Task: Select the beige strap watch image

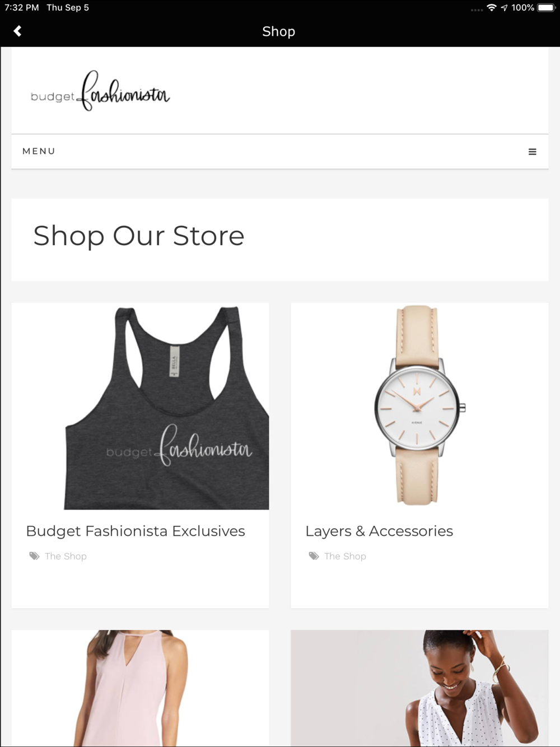Action: pyautogui.click(x=419, y=407)
